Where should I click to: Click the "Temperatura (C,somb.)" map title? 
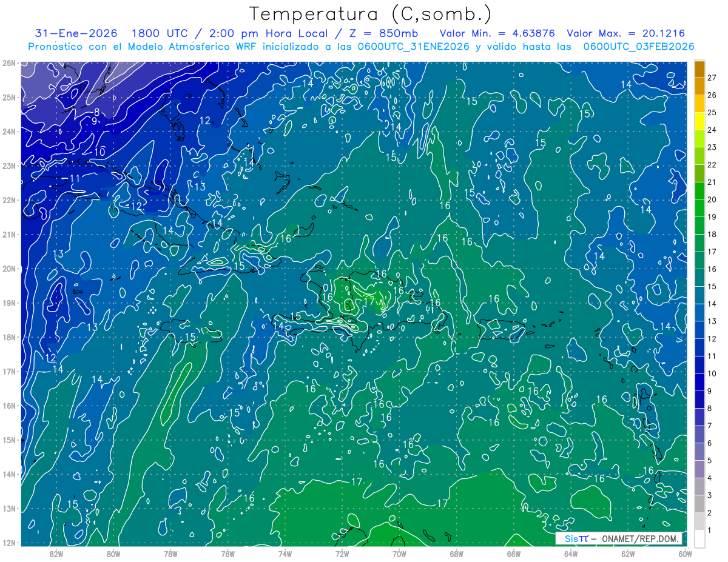371,14
